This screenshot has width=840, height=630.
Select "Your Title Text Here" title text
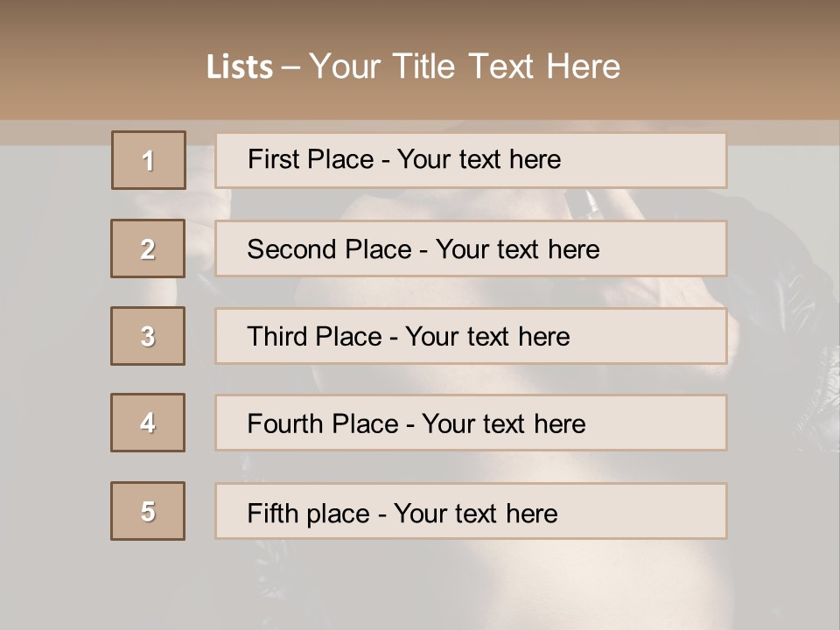[465, 66]
